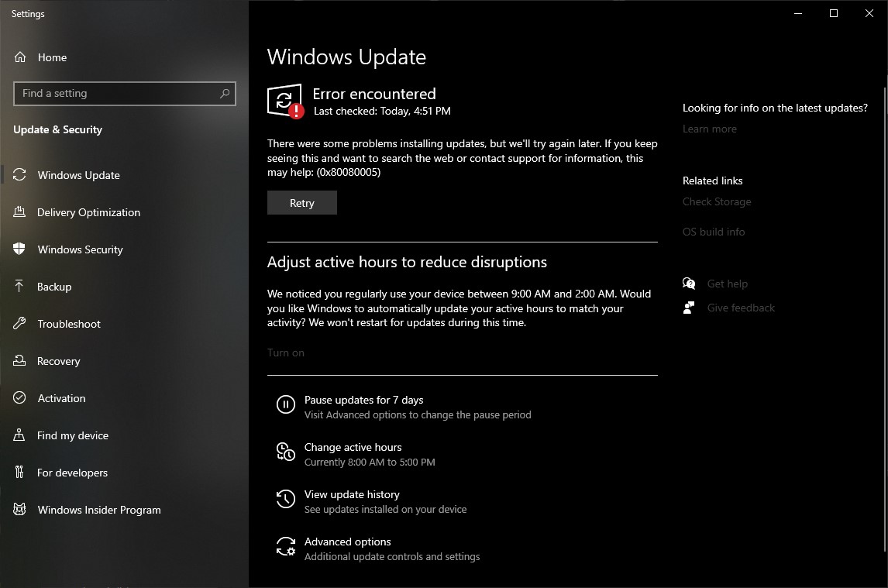Image resolution: width=888 pixels, height=588 pixels.
Task: Click the Turn on link for active hours
Action: point(285,352)
